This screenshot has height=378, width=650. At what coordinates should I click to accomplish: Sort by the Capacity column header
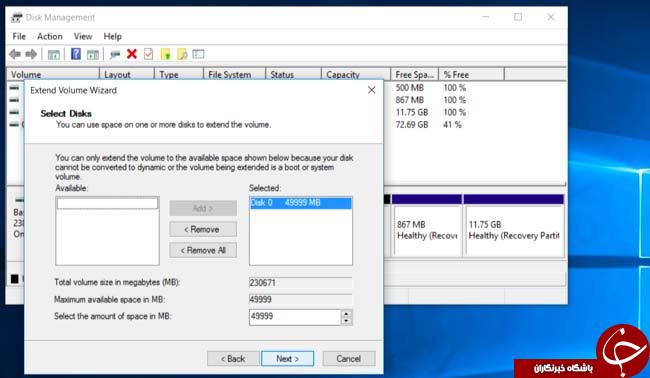pyautogui.click(x=356, y=75)
